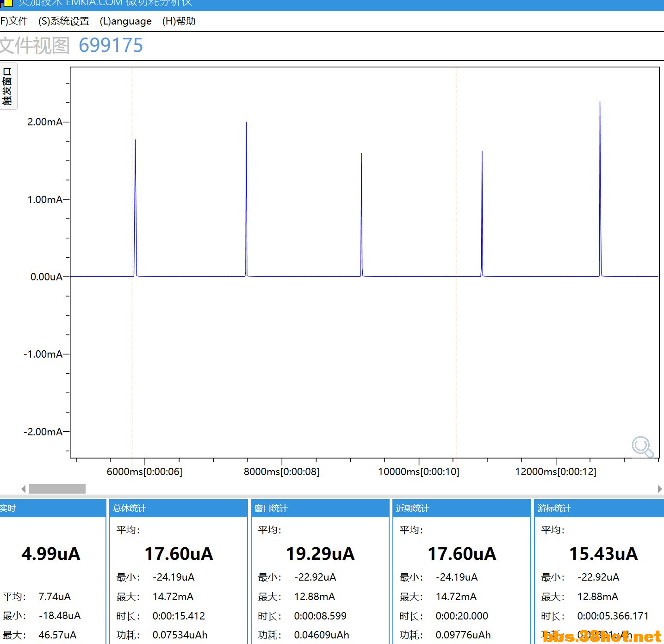Screen dimensions: 664x644
Task: Click the 近期统计 power 0.09776uAh
Action: coord(463,635)
